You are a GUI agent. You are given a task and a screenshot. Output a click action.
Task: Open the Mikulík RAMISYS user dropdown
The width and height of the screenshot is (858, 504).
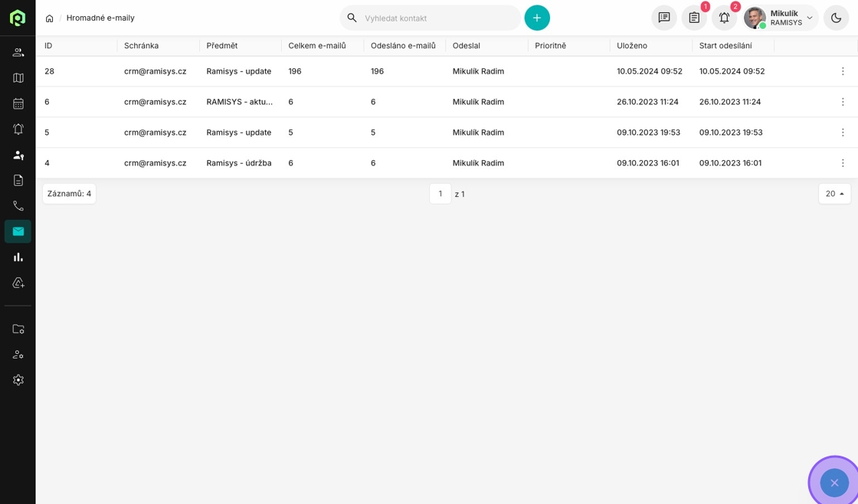tap(781, 18)
